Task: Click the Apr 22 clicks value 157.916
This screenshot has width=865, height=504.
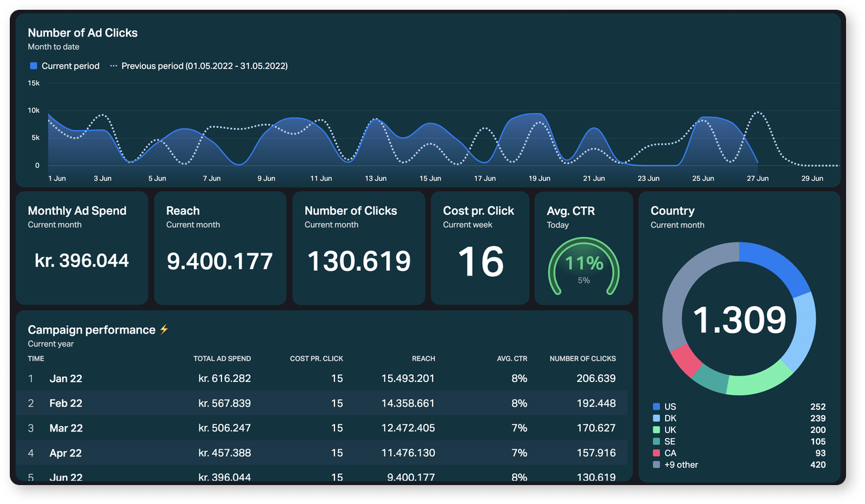Action: [596, 453]
